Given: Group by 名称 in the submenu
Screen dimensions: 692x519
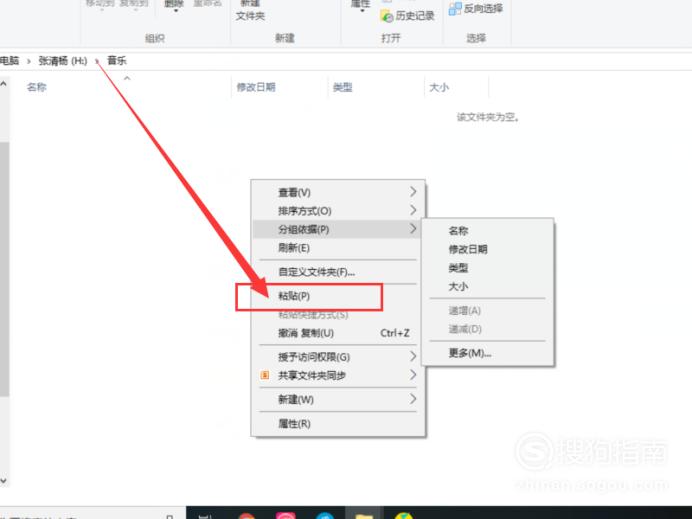Looking at the screenshot, I should (488, 231).
